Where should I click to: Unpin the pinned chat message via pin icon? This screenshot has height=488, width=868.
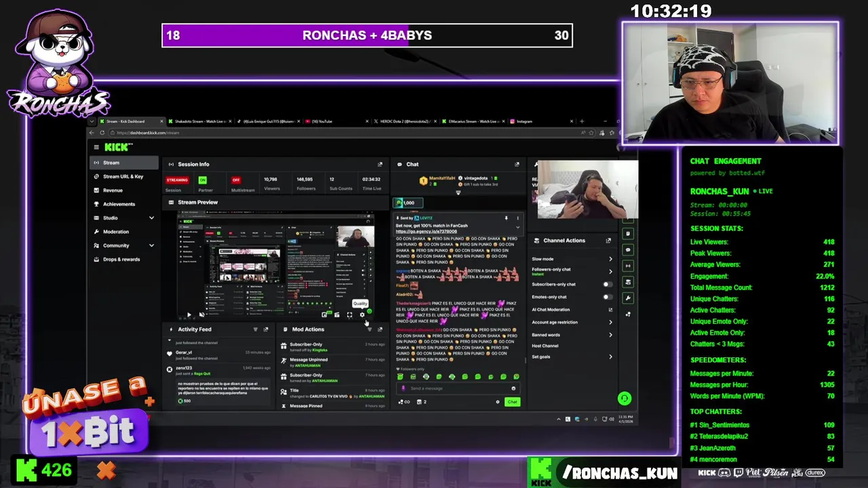506,218
